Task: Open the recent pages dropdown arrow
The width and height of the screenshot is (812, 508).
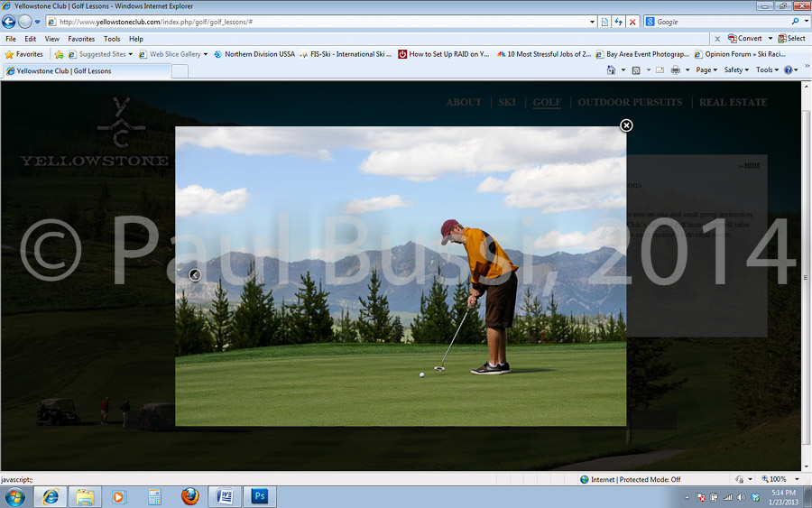Action: pyautogui.click(x=37, y=23)
